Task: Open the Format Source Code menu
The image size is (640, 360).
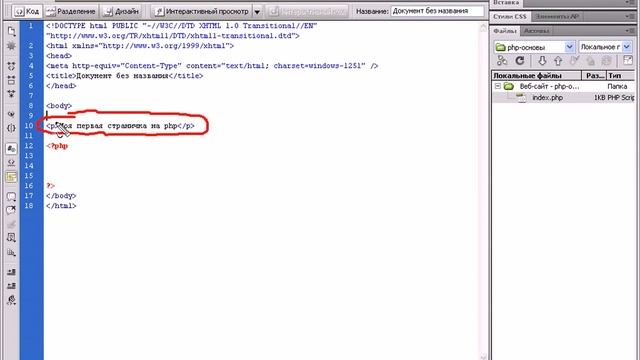Action: [11, 300]
